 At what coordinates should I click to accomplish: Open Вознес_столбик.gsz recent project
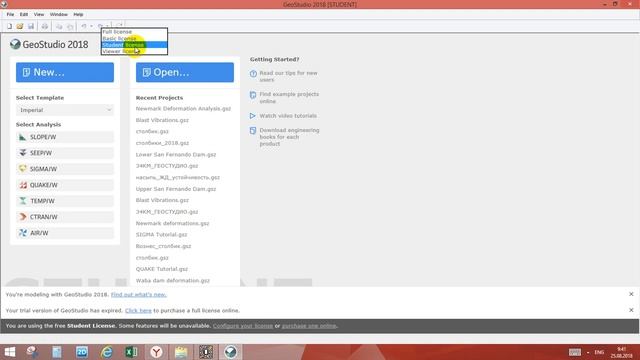pyautogui.click(x=163, y=246)
